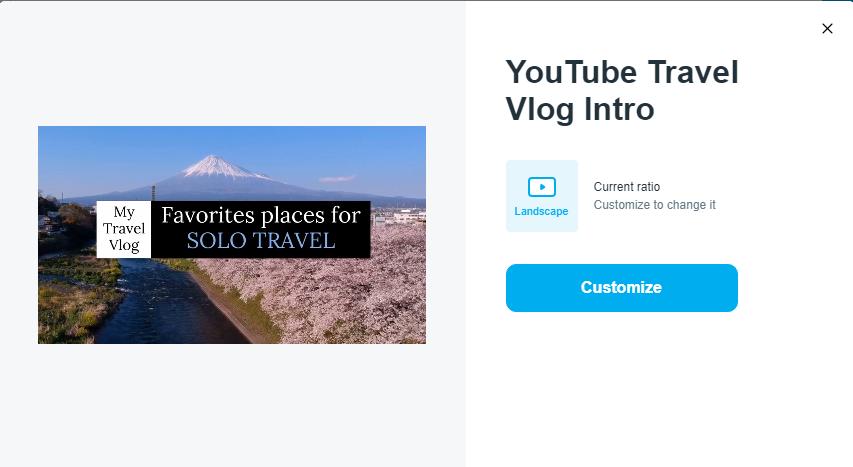Click the blue Customize button
Image resolution: width=853 pixels, height=467 pixels.
(x=621, y=288)
